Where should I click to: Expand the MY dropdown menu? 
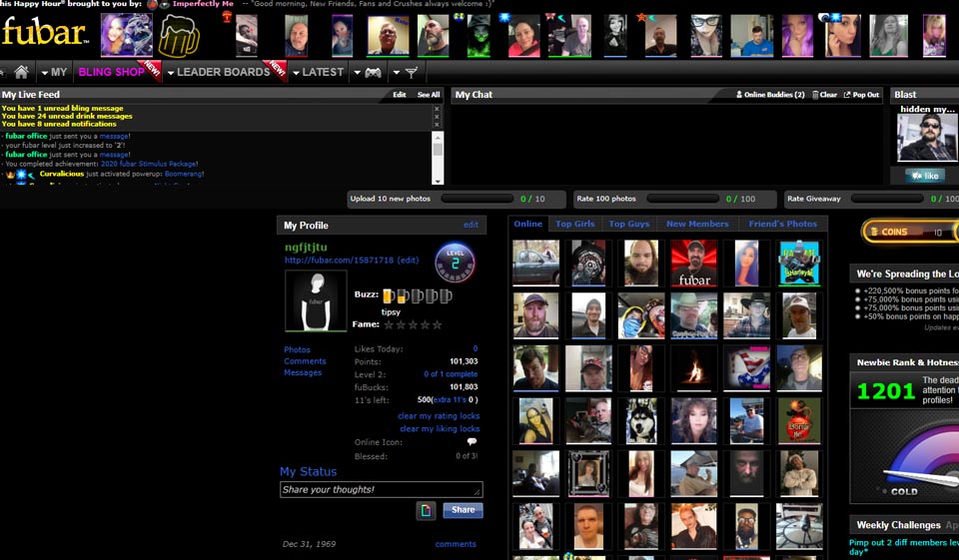tap(55, 72)
